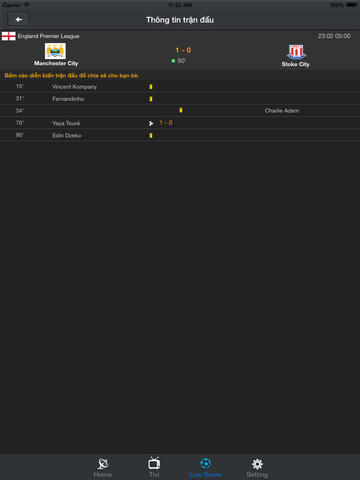Select the Live Score ball icon

pos(205,463)
